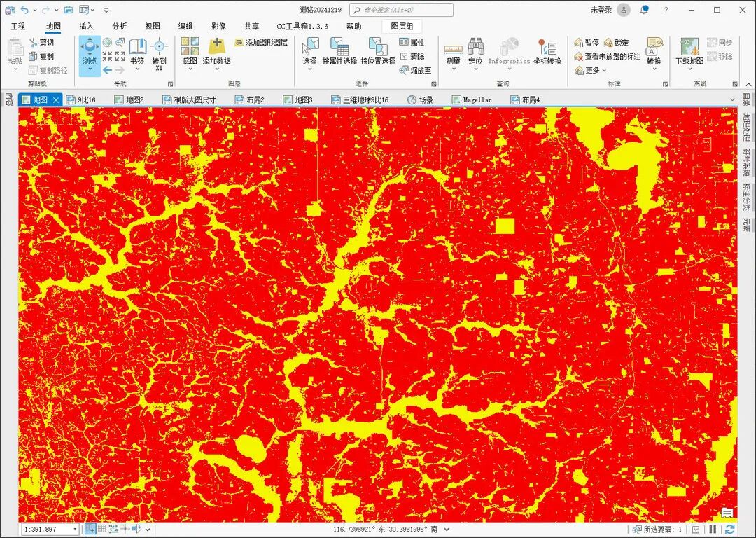
Task: Close the 地图 view tab
Action: pos(56,100)
